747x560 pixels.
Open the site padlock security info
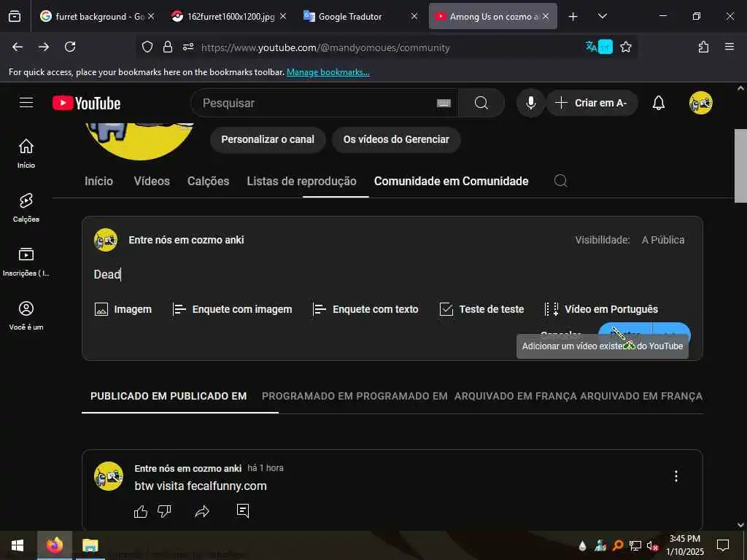(x=168, y=47)
